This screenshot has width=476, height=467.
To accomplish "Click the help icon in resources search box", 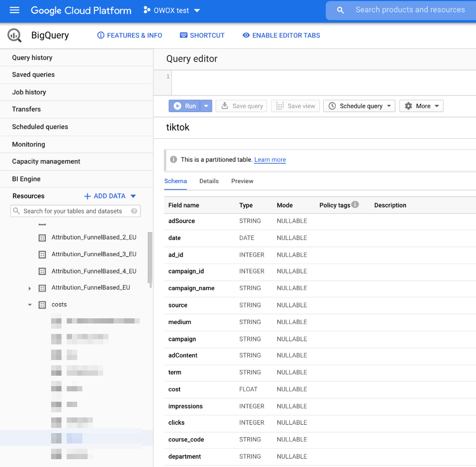I will click(x=134, y=211).
